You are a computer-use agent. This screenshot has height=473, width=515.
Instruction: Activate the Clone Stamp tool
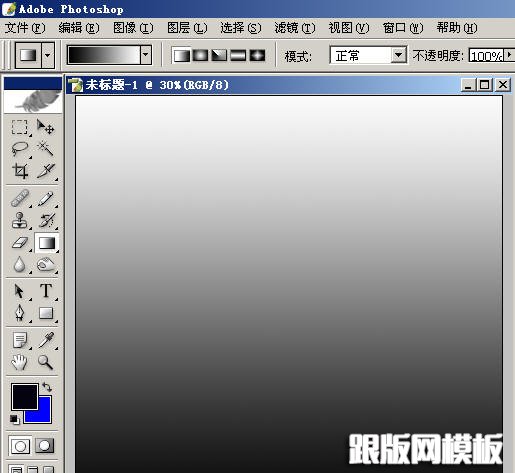(19, 220)
